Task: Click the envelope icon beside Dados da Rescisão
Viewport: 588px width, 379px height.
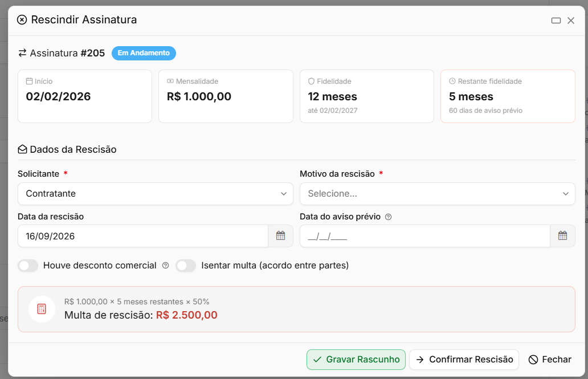Action: 22,149
